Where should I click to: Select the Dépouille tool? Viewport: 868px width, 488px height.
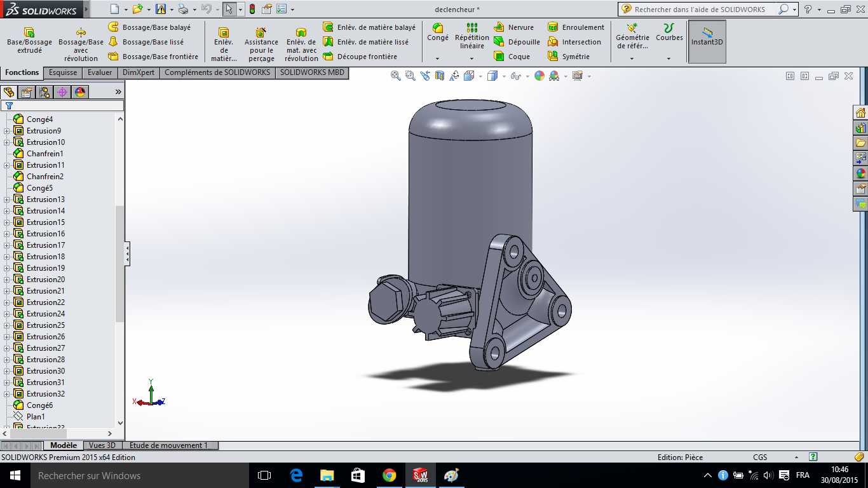point(517,42)
